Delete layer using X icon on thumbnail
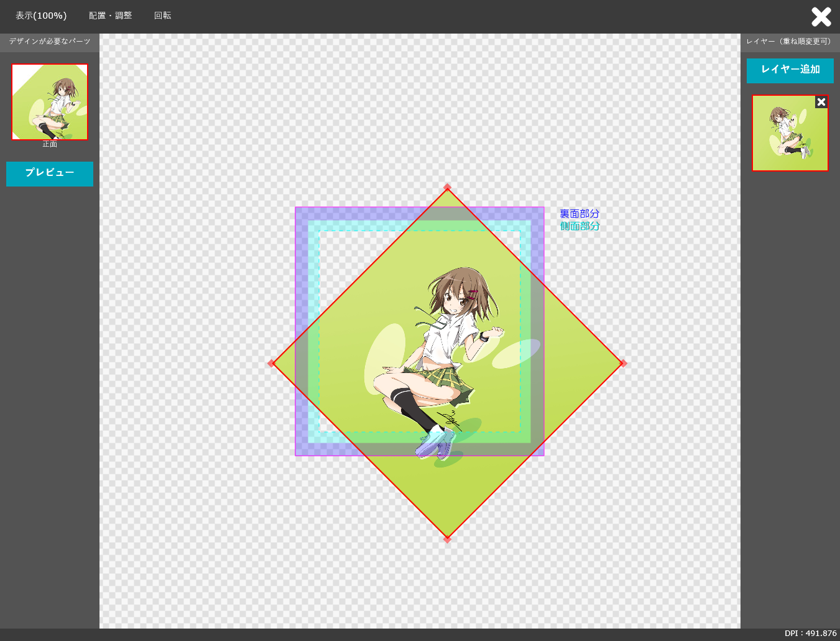 [x=821, y=102]
